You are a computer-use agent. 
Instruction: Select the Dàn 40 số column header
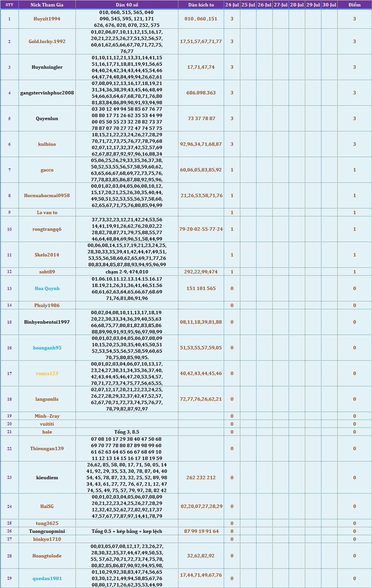click(x=127, y=5)
